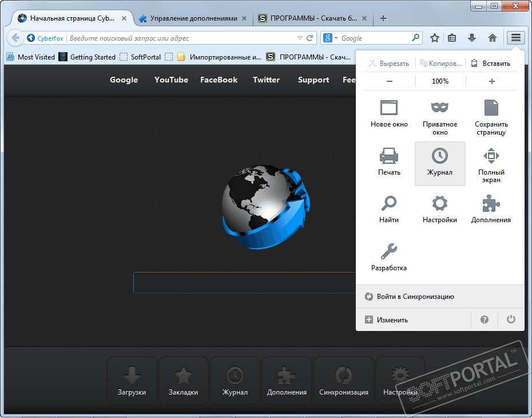532x418 pixels.
Task: Click Войти в Синхронизацию
Action: coord(440,297)
